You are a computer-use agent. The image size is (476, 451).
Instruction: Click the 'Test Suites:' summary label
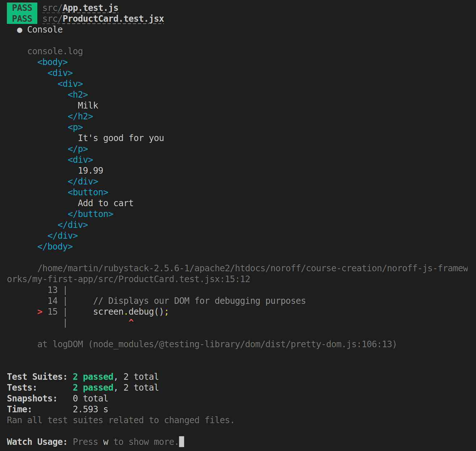pyautogui.click(x=37, y=377)
